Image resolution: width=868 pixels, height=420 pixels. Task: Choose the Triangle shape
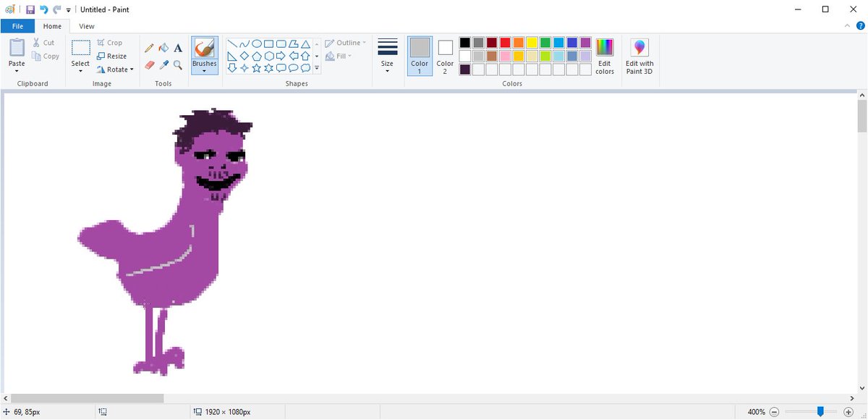coord(306,43)
